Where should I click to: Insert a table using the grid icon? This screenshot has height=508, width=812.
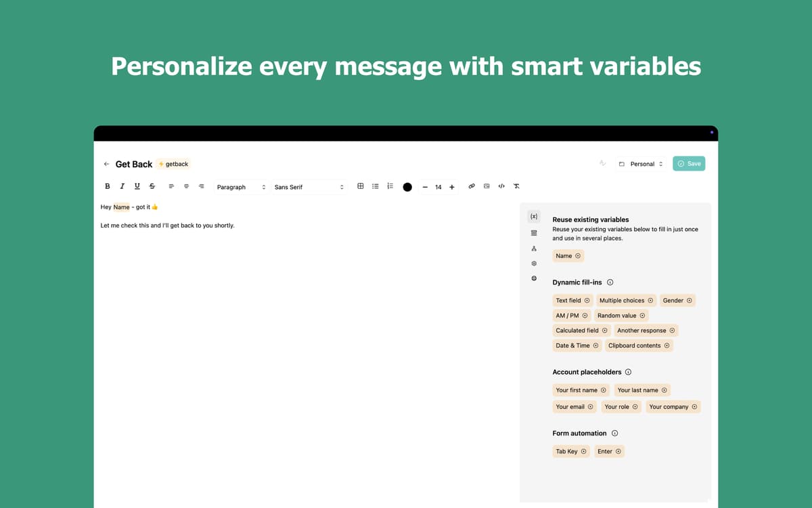point(361,186)
